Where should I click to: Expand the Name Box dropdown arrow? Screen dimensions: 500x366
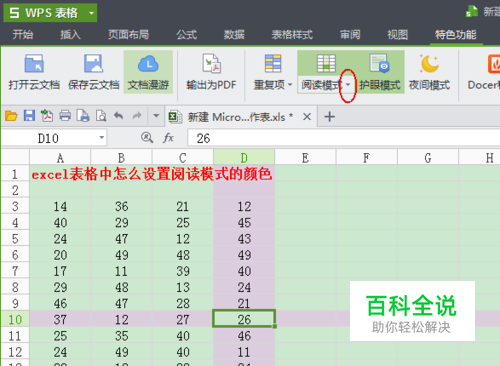point(102,138)
